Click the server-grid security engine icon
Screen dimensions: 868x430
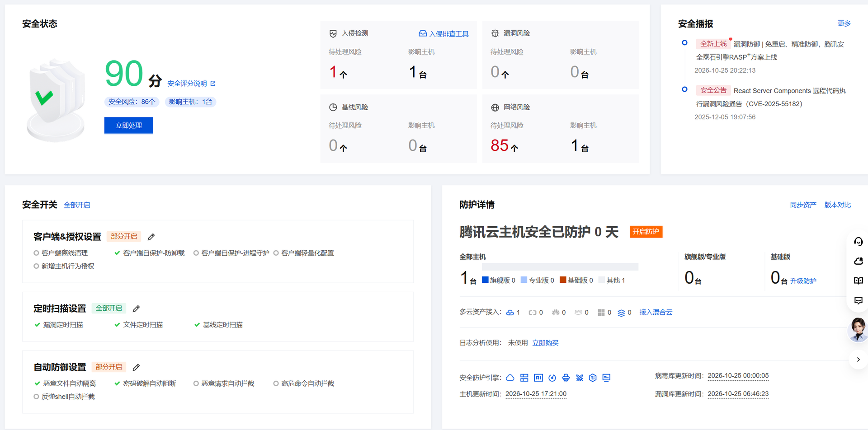524,378
